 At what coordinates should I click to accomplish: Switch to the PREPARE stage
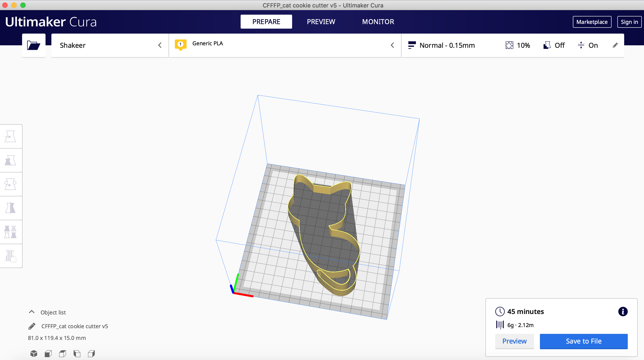pos(266,22)
